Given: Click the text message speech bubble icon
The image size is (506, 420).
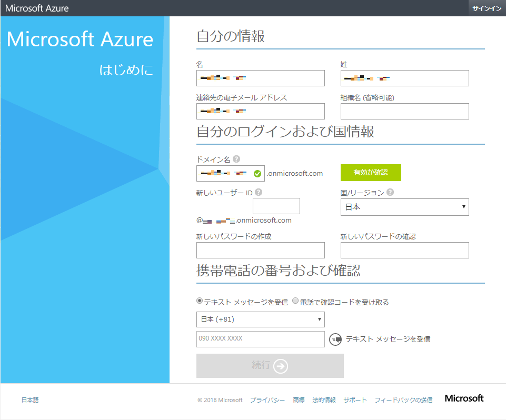Looking at the screenshot, I should point(335,339).
